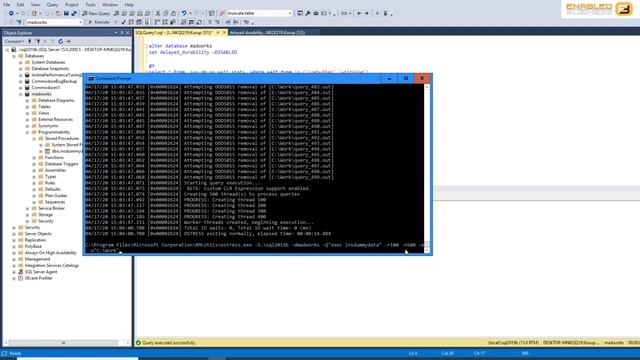Click the Execute button
640x360 pixels.
point(99,22)
